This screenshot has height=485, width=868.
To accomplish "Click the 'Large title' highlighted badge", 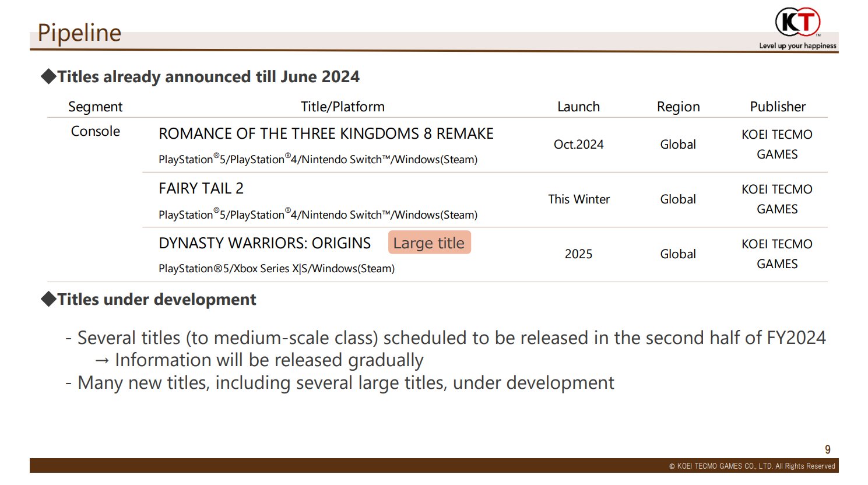I will tap(429, 242).
